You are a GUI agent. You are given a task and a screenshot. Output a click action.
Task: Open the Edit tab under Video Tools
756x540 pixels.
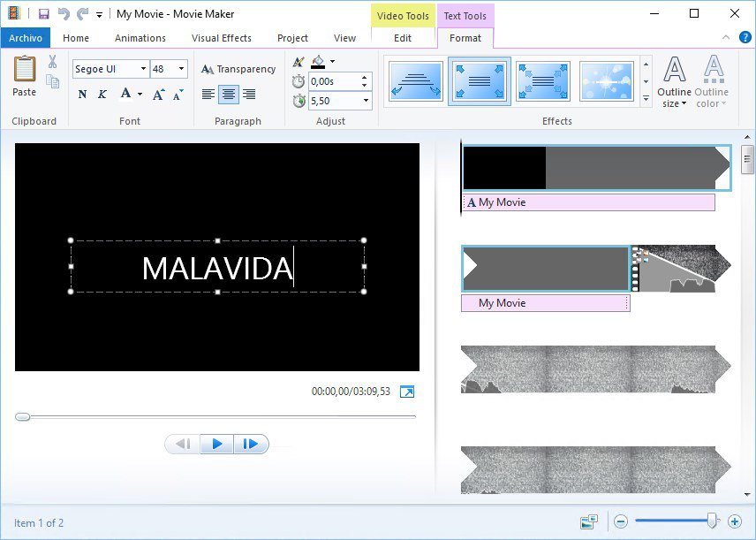(403, 38)
